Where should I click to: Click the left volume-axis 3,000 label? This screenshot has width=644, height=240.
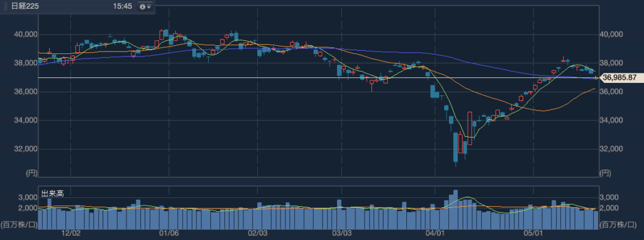28,198
